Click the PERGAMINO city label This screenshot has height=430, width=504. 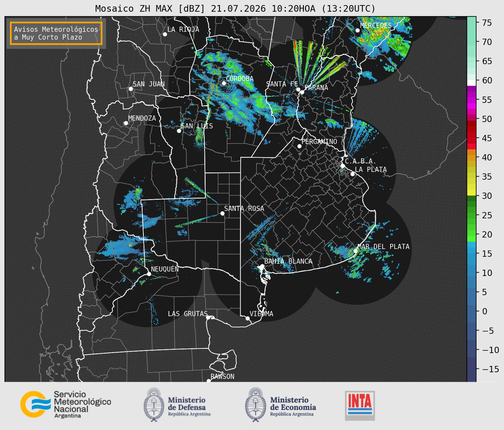point(319,141)
